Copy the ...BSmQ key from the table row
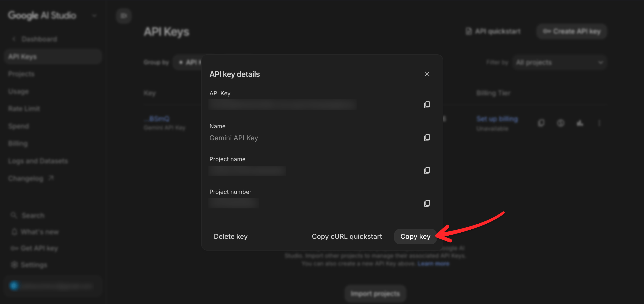 click(x=541, y=123)
